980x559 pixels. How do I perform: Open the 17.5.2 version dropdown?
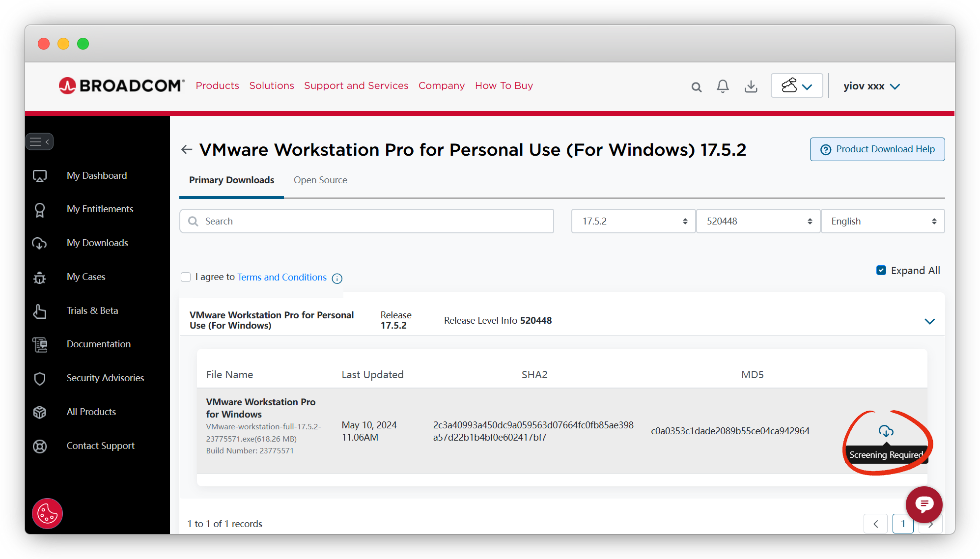(633, 221)
